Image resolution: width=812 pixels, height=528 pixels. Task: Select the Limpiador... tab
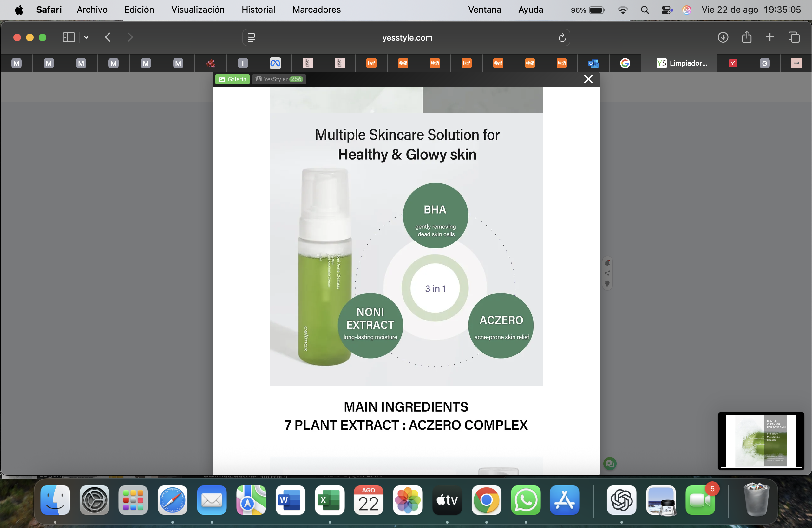682,63
